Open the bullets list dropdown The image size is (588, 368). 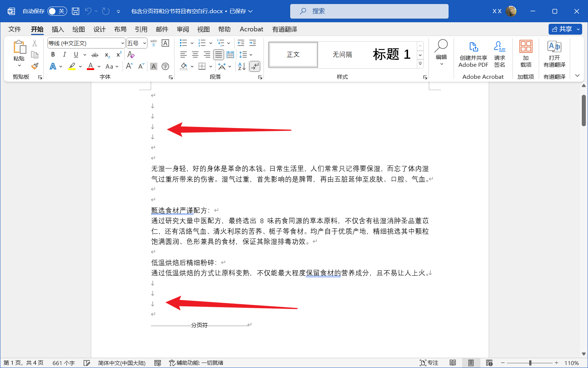pos(192,43)
